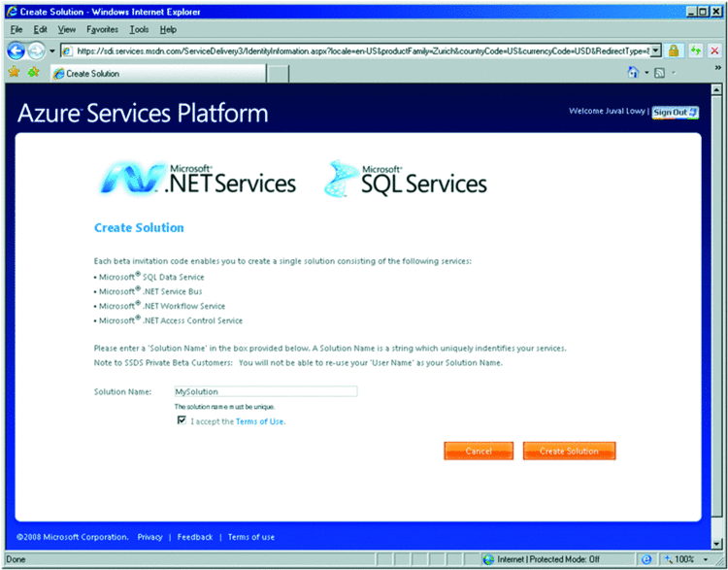Open the footer Terms of use link
The height and width of the screenshot is (570, 728).
click(x=251, y=537)
